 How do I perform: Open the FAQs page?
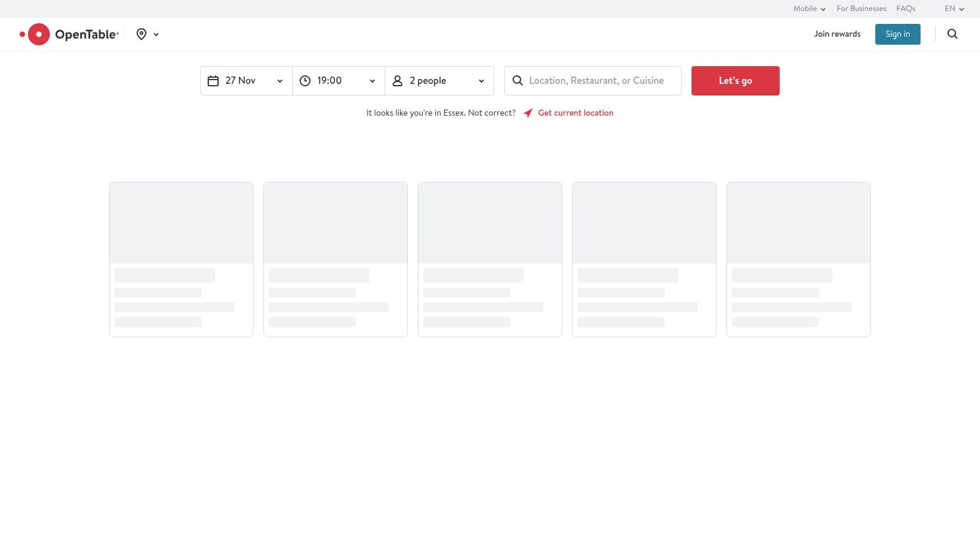coord(906,9)
